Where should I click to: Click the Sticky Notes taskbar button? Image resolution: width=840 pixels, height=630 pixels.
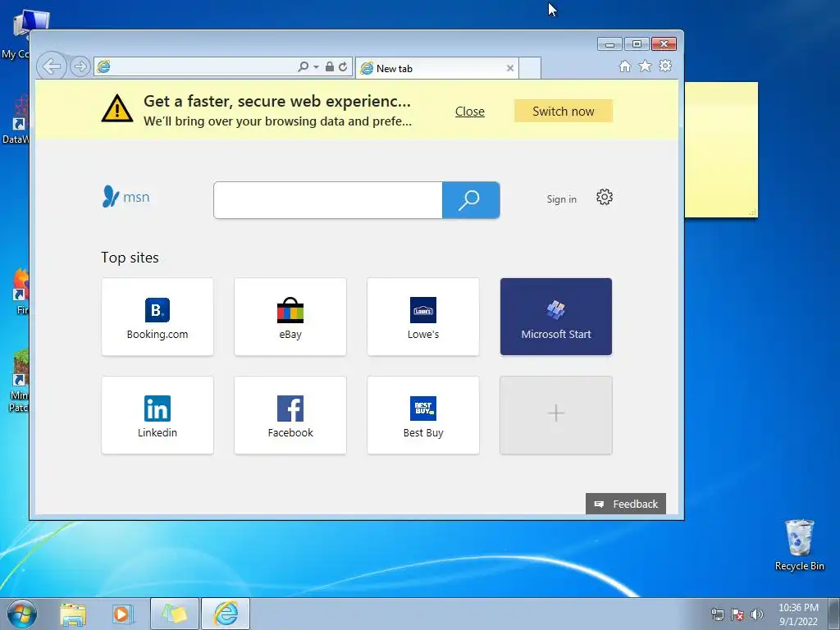point(175,614)
